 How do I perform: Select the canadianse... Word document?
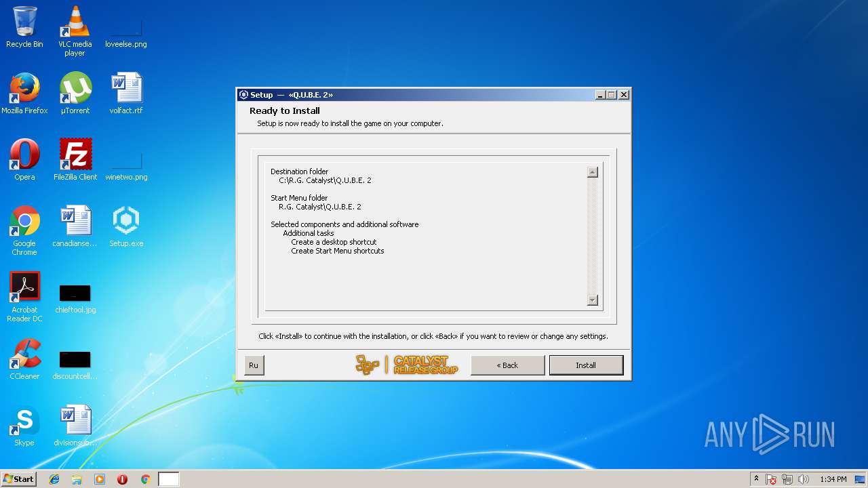pyautogui.click(x=75, y=226)
